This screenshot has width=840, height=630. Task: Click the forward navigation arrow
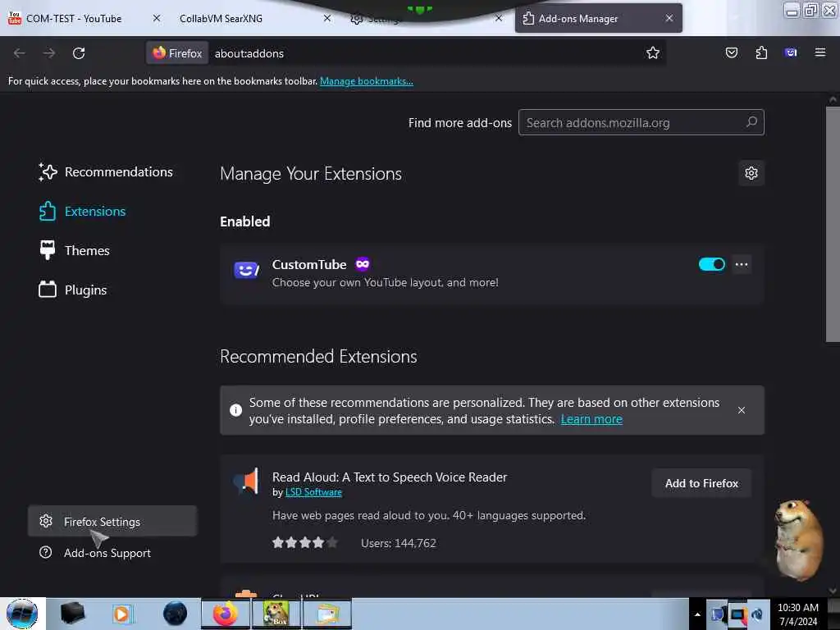(x=49, y=53)
